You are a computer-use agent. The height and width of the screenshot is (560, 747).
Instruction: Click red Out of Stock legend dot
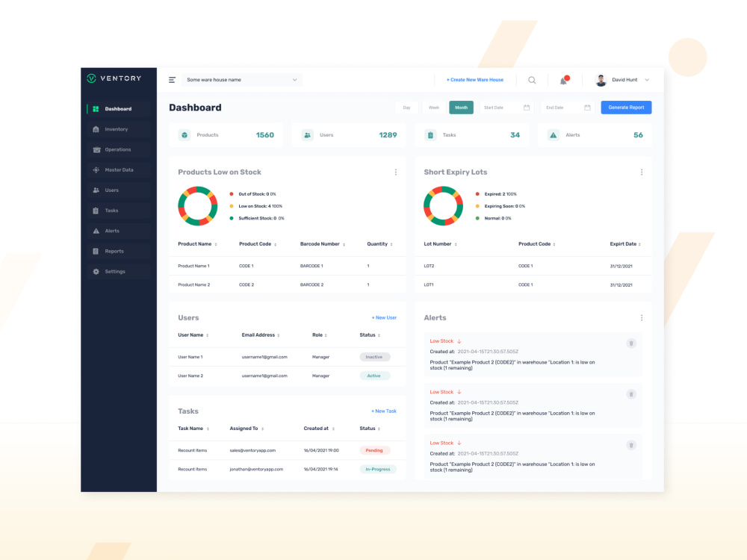tap(232, 194)
